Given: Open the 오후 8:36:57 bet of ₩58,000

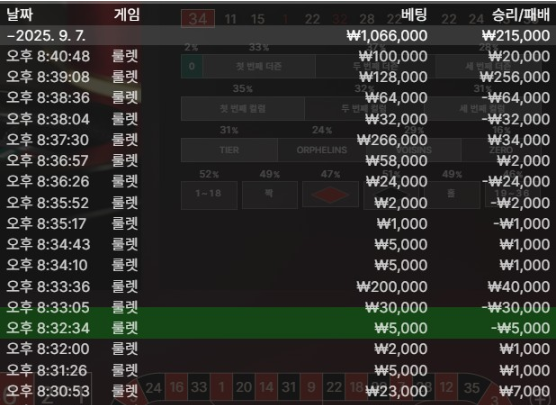Looking at the screenshot, I should pos(278,161).
